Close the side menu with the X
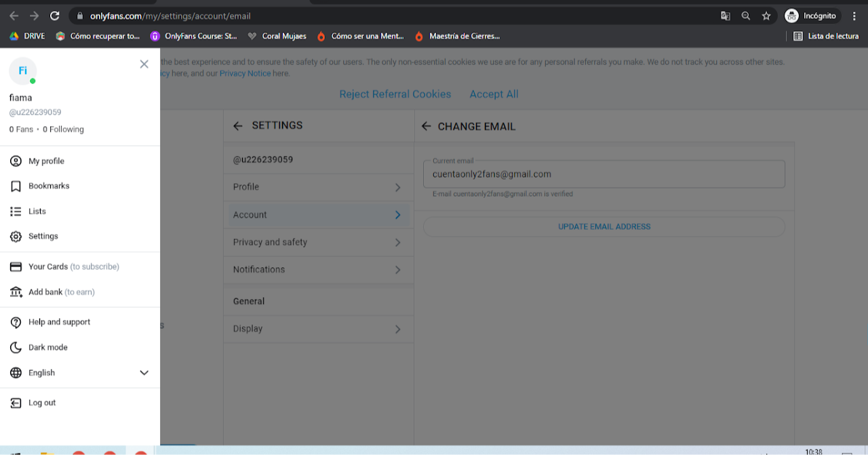Image resolution: width=868 pixels, height=455 pixels. pos(144,64)
